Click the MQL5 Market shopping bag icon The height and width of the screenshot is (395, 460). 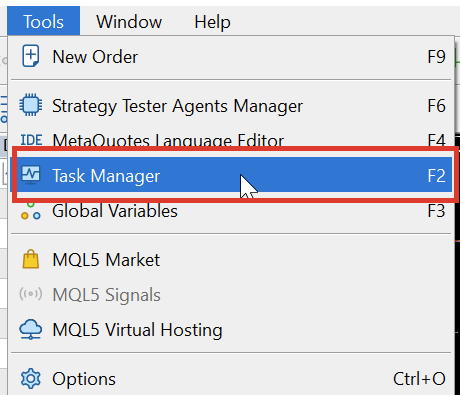(31, 259)
